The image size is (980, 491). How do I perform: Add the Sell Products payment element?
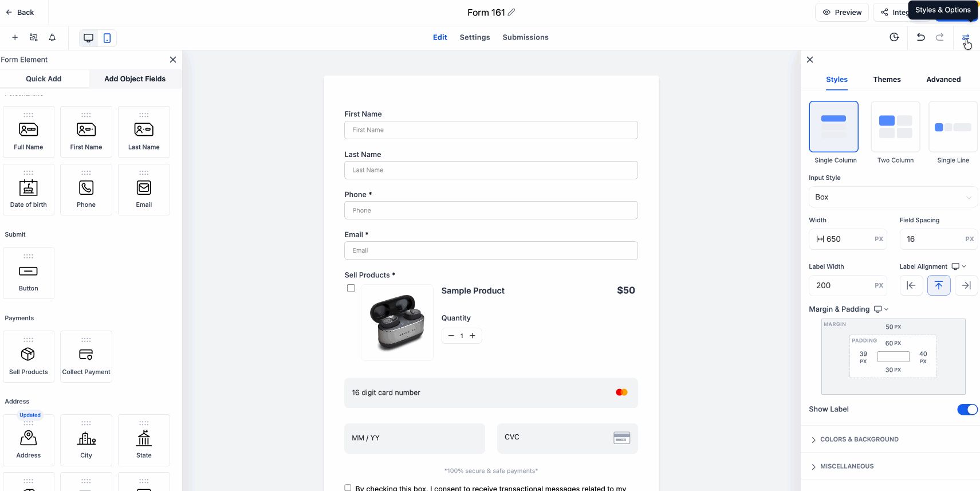point(29,356)
